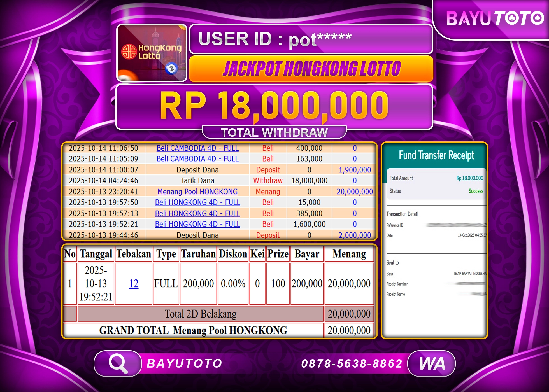Select the GRAND TOTAL Menang Pool HONGKONG row

point(192,330)
